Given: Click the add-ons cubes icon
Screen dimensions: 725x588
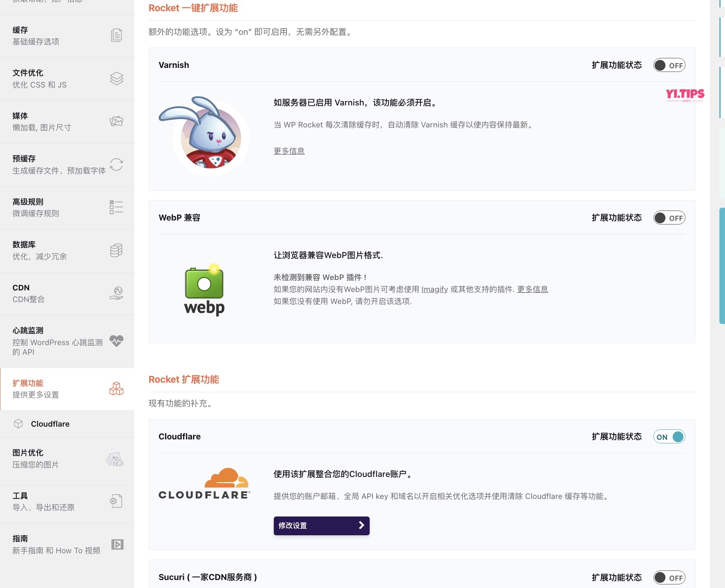Looking at the screenshot, I should (116, 389).
